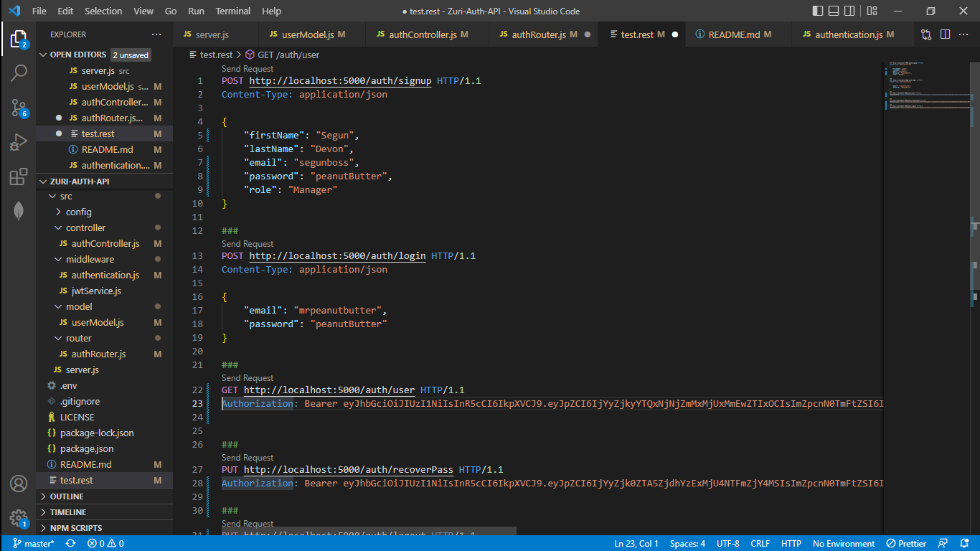Click the Prettier button in status bar
Viewport: 980px width, 551px height.
pyautogui.click(x=906, y=543)
